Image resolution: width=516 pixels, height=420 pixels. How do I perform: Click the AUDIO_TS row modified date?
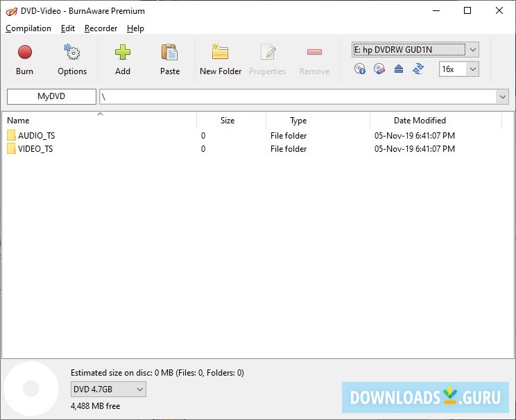(415, 136)
